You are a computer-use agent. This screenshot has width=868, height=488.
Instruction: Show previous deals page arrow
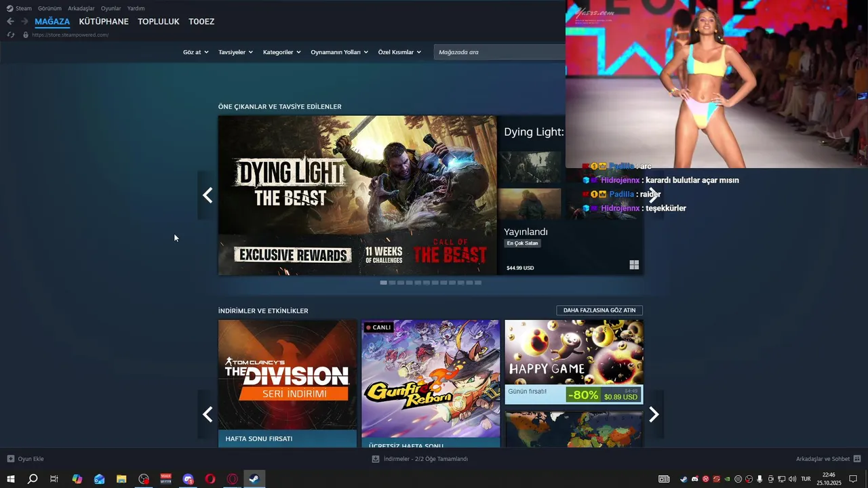[208, 414]
